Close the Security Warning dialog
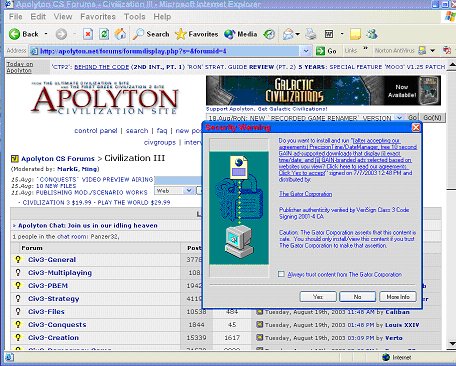This screenshot has width=456, height=366. pos(416,127)
